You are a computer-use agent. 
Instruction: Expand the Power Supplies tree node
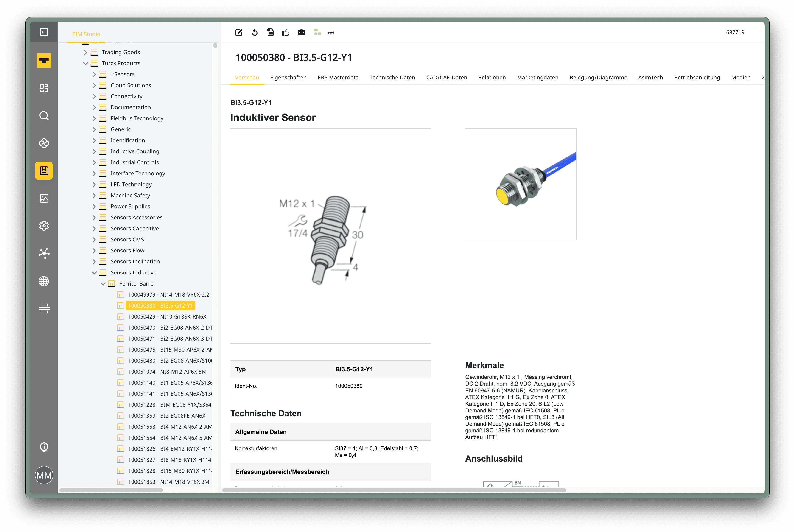pos(94,206)
